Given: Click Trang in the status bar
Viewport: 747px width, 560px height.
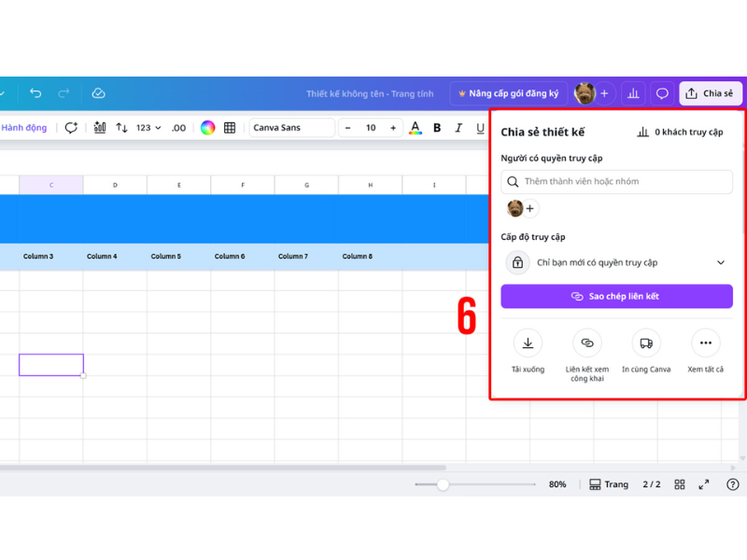Looking at the screenshot, I should coord(609,484).
